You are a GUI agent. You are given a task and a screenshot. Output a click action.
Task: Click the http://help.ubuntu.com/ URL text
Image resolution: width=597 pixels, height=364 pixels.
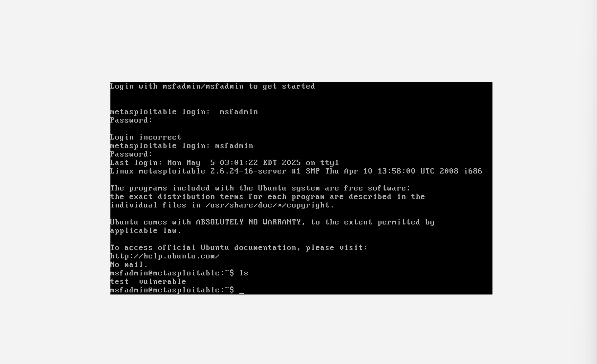pos(165,256)
